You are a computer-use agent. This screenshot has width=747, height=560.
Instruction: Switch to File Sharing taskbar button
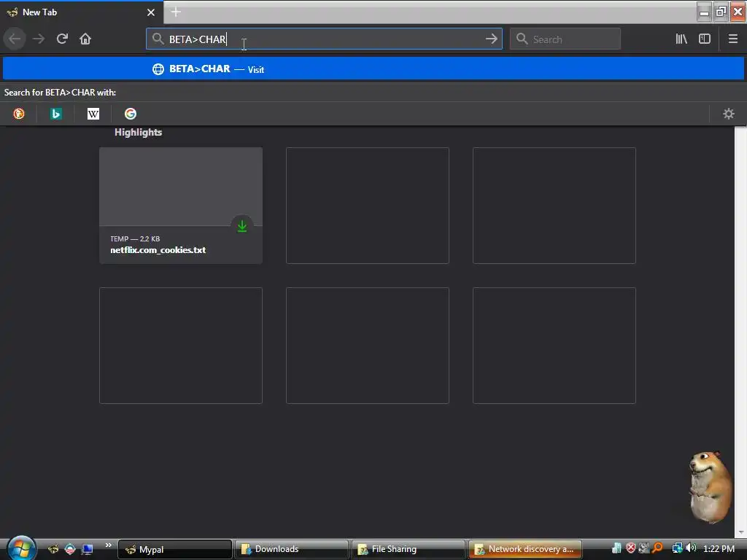click(x=409, y=549)
